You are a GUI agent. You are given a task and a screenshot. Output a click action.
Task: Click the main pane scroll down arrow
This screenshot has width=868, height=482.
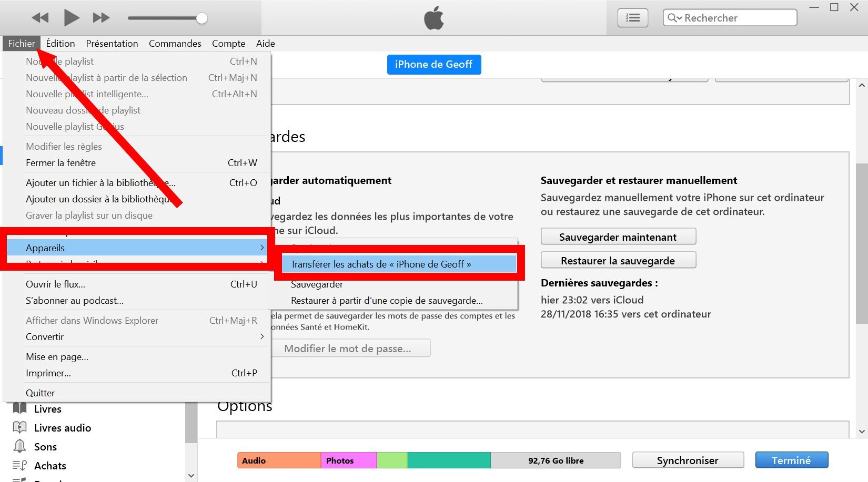pyautogui.click(x=862, y=432)
